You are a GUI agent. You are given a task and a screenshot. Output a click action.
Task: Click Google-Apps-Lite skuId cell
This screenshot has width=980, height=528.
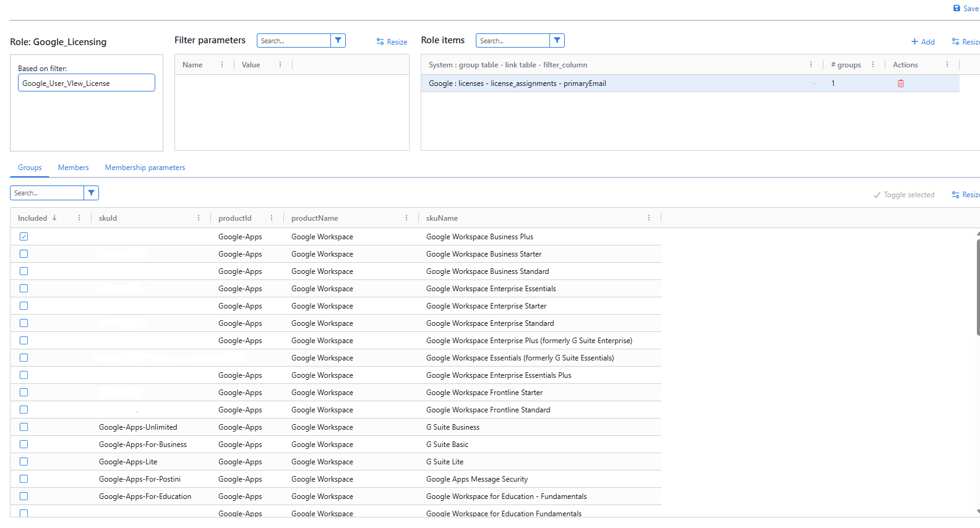(128, 462)
